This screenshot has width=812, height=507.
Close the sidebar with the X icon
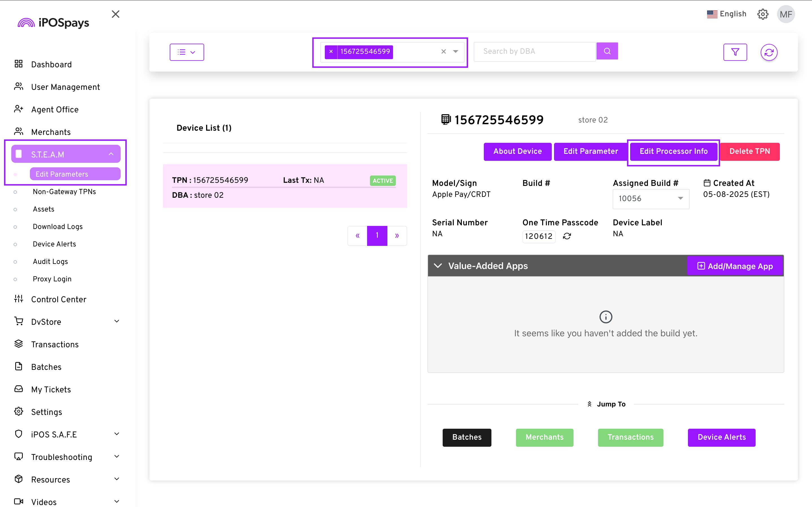[115, 14]
